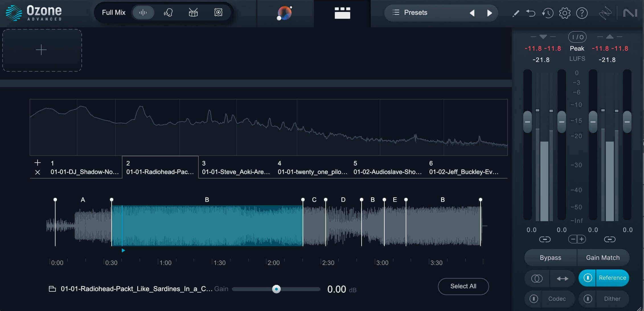Image resolution: width=644 pixels, height=311 pixels.
Task: Click the undo arrow icon
Action: (531, 13)
